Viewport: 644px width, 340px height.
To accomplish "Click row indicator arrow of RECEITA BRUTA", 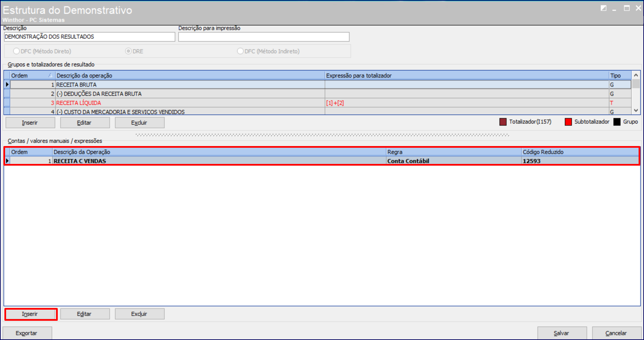I will coord(7,85).
